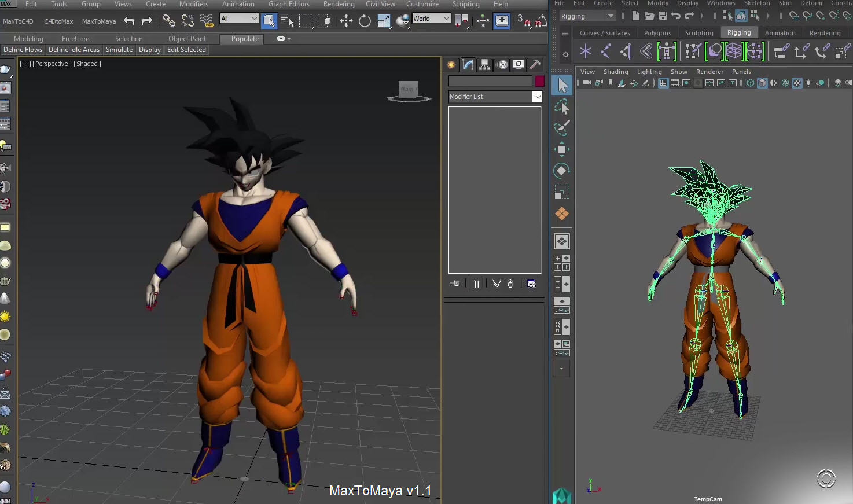Open the Maya Rigging menu set dropdown
The image size is (853, 504).
pos(587,16)
